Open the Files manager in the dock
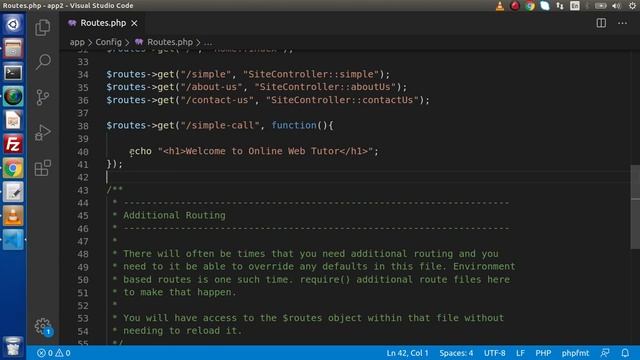 click(x=13, y=48)
